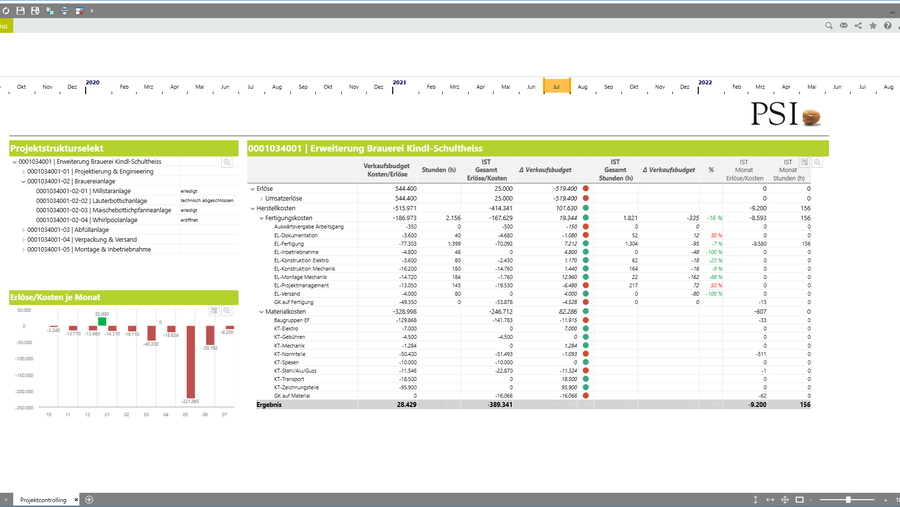Image resolution: width=900 pixels, height=507 pixels.
Task: Click the EL-Fertigung row label
Action: click(289, 244)
